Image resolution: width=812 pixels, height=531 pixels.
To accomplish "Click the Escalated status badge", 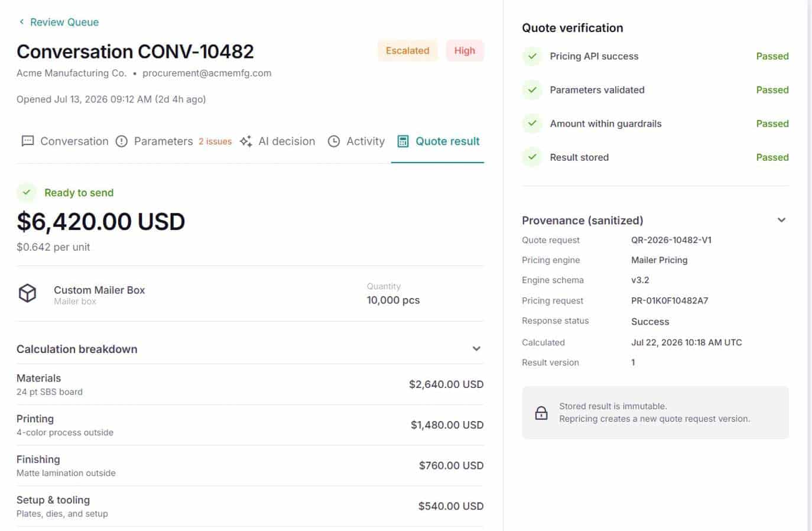I will pos(408,51).
